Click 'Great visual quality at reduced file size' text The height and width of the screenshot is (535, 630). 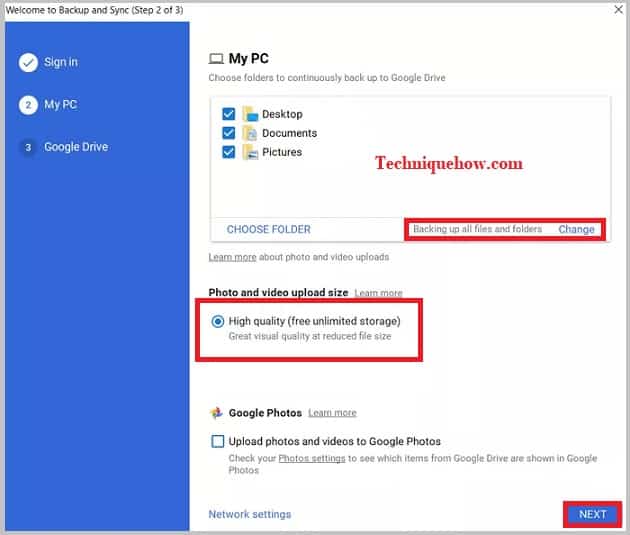(x=310, y=336)
